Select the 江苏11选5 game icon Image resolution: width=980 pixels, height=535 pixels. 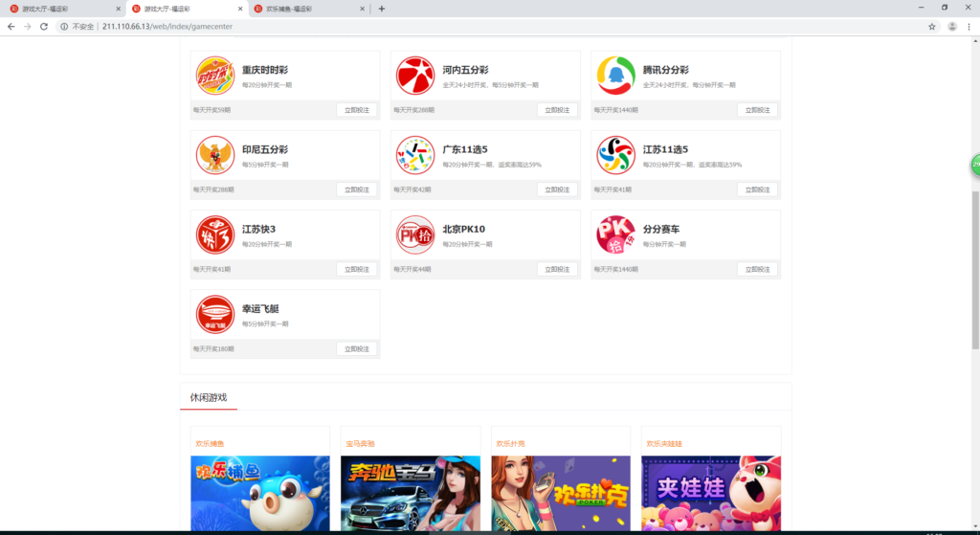tap(615, 155)
